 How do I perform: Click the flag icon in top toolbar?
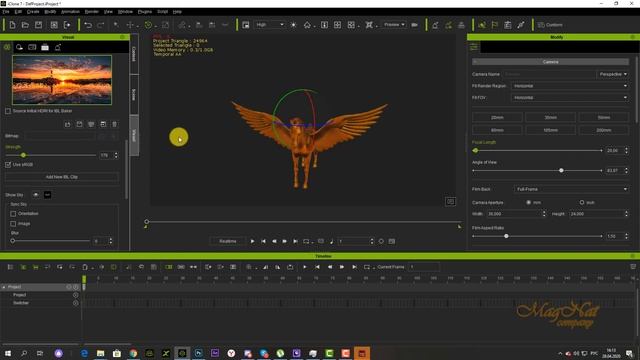(495, 25)
